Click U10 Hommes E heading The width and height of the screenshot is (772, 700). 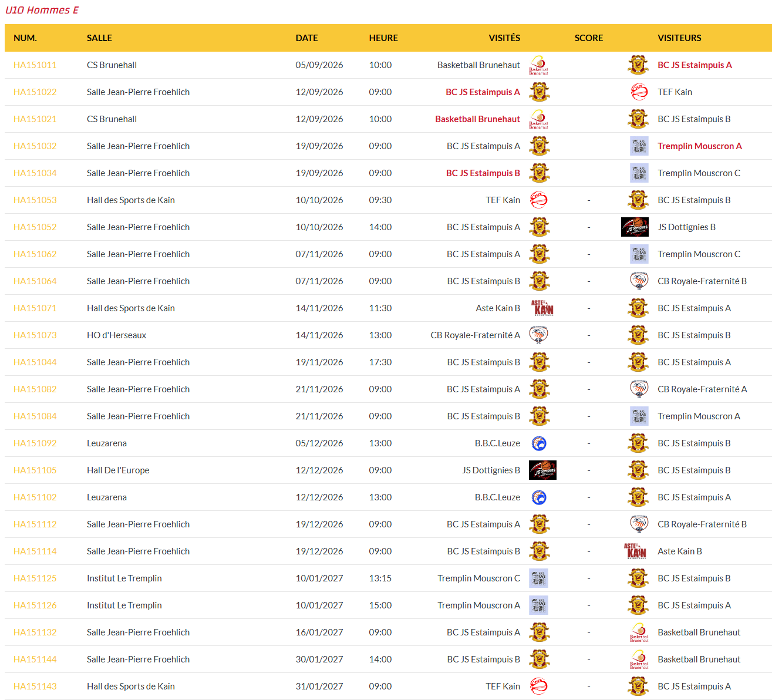click(42, 10)
